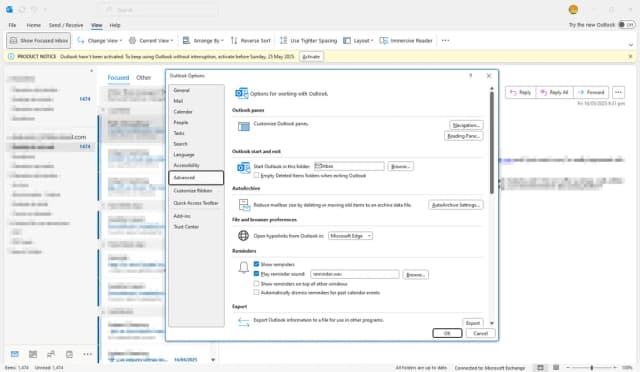Image resolution: width=640 pixels, height=372 pixels.
Task: Click the Reverse Sort icon
Action: click(x=234, y=40)
